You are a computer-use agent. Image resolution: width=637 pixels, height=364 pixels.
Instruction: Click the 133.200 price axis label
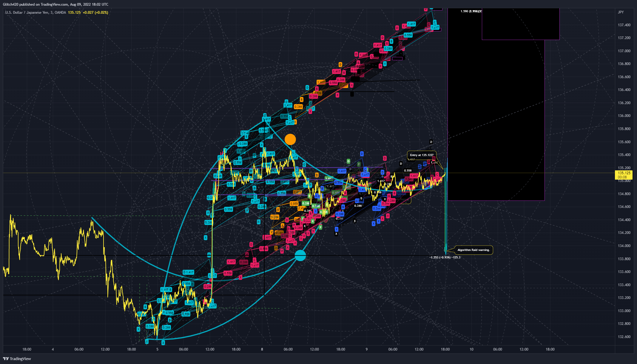click(x=624, y=298)
